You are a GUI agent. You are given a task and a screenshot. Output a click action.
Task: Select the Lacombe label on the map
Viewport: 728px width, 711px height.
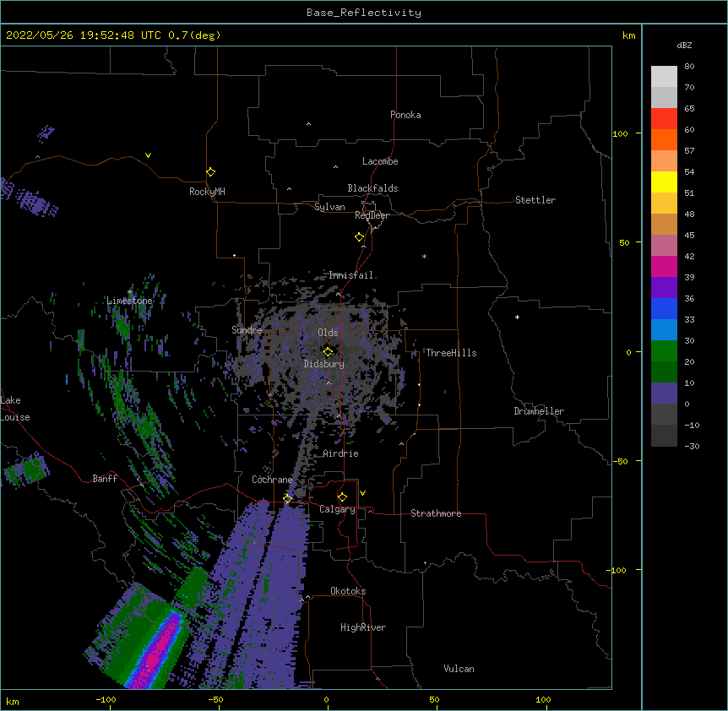[x=380, y=161]
